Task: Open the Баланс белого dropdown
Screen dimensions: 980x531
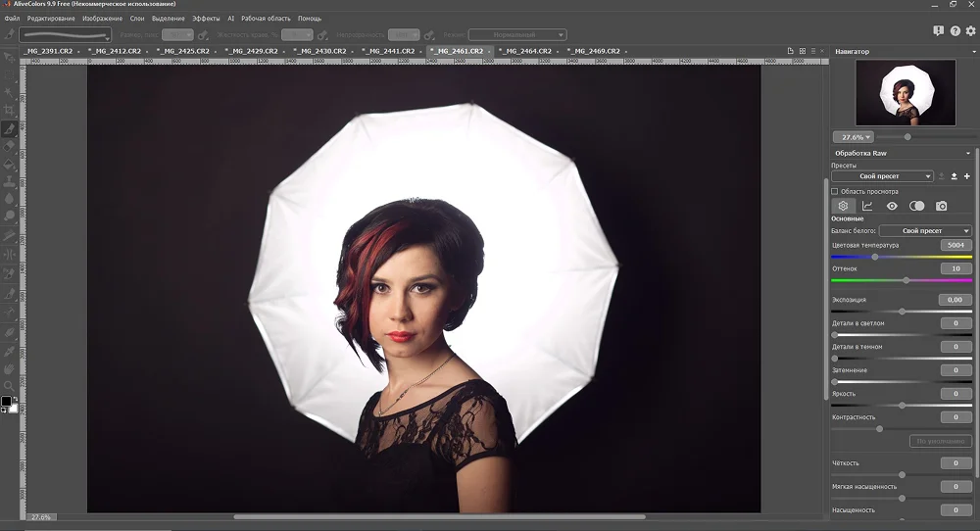Action: point(925,230)
